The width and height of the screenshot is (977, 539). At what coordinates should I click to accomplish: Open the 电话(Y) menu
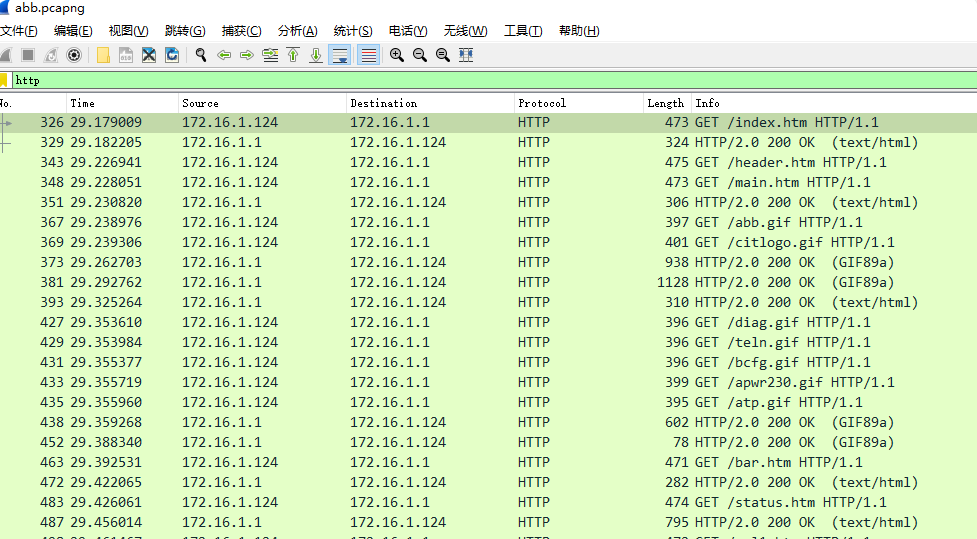point(407,31)
